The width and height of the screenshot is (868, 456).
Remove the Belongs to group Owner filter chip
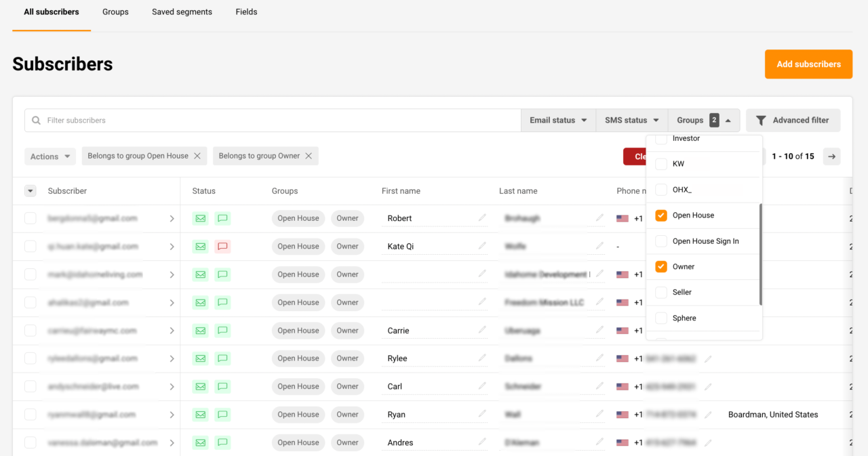tap(309, 156)
